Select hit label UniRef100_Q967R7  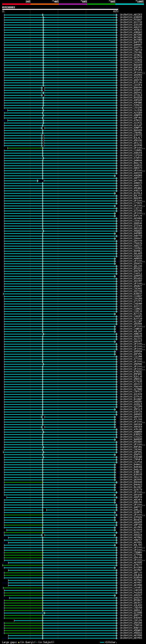tap(131, 271)
